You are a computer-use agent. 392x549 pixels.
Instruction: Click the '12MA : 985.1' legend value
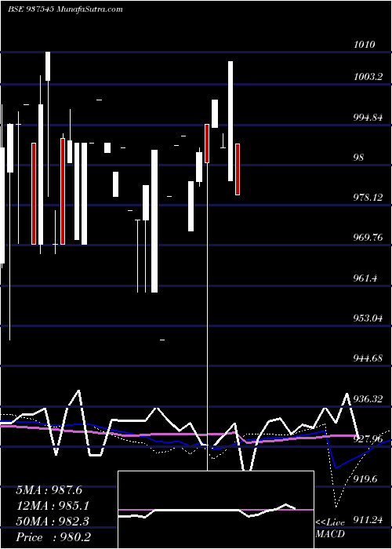(53, 506)
